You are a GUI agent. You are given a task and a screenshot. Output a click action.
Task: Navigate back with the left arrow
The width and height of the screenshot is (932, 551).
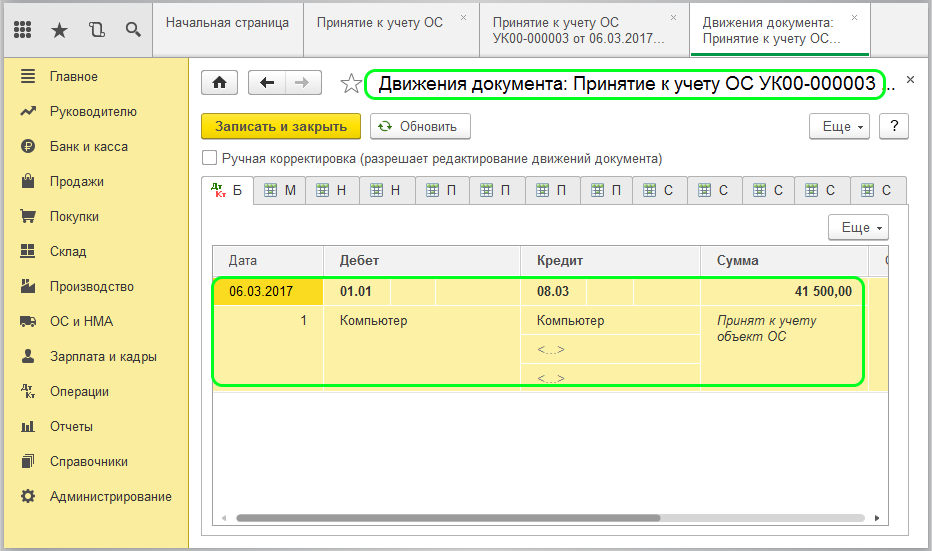[x=267, y=83]
